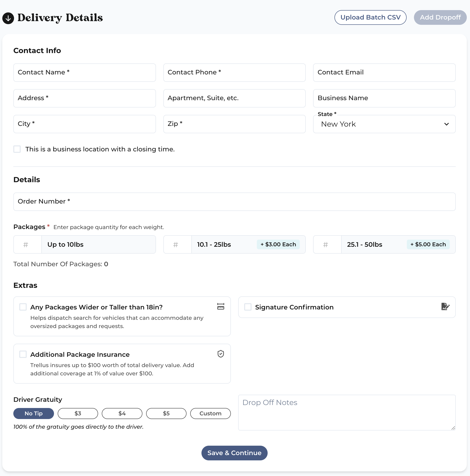Screen dimensions: 470x476
Task: Click the Business Name field
Action: [384, 98]
